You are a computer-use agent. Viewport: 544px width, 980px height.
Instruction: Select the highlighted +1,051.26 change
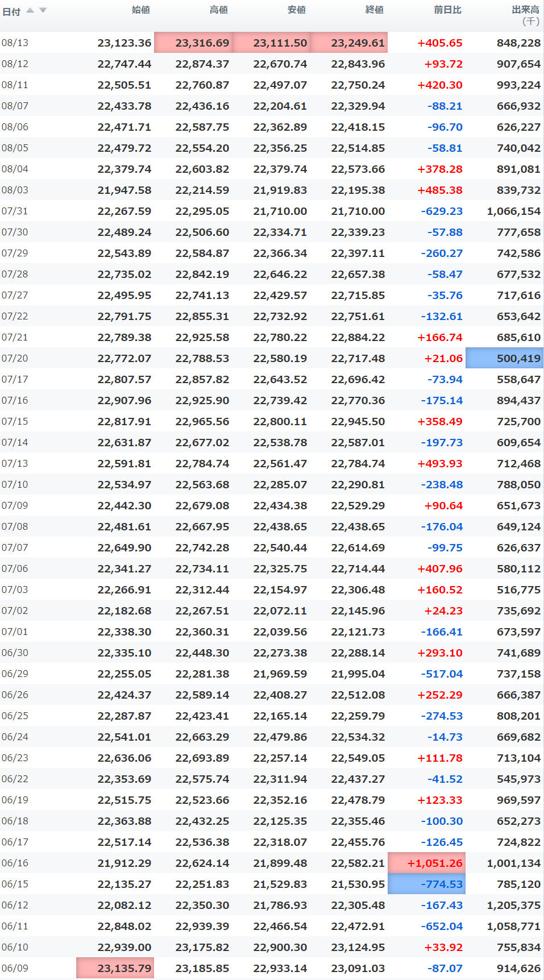426,863
